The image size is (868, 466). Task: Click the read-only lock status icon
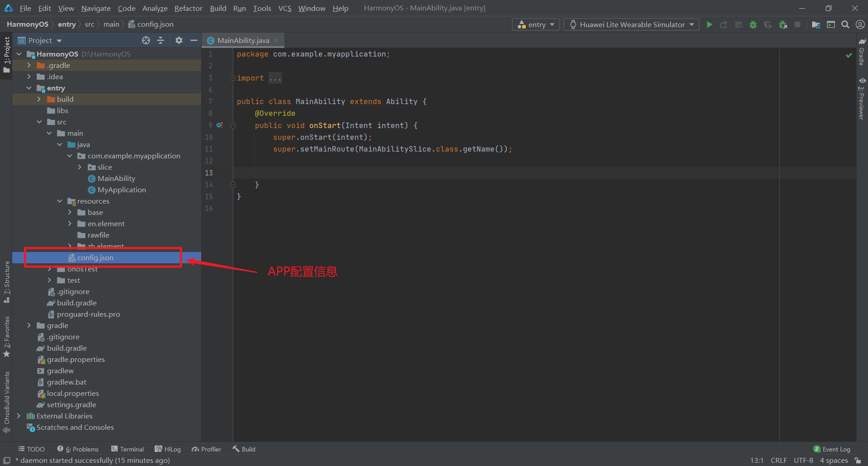pyautogui.click(x=858, y=460)
